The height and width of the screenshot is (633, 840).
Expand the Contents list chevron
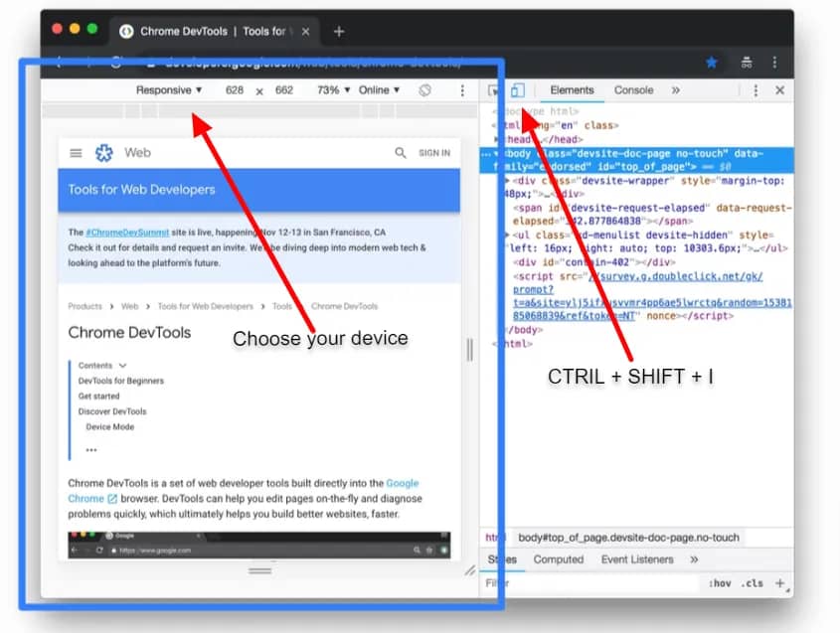coord(122,366)
